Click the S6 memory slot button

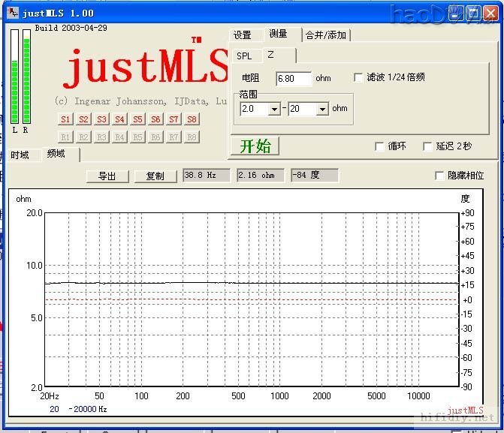[155, 119]
